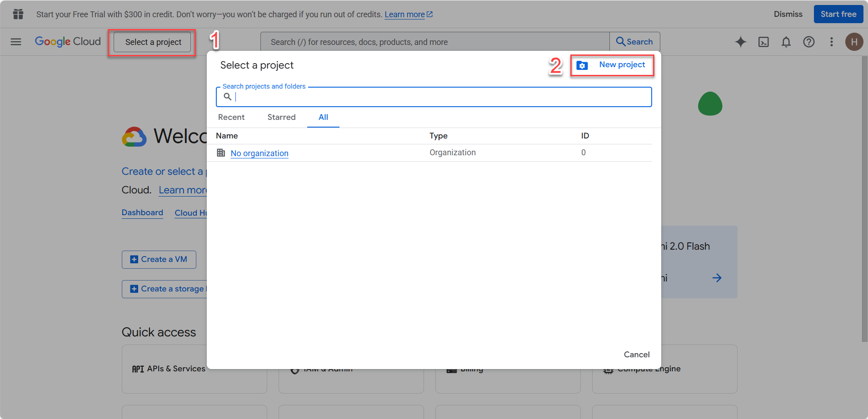Image resolution: width=868 pixels, height=419 pixels.
Task: Click the page vertical scrollbar
Action: pos(864,198)
